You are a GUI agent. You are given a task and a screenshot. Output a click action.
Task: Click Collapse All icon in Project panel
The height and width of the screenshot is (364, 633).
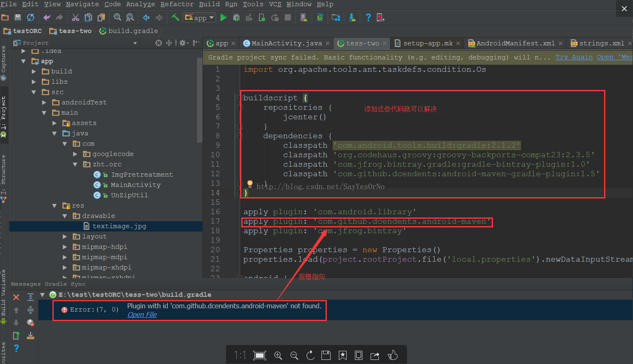click(169, 43)
